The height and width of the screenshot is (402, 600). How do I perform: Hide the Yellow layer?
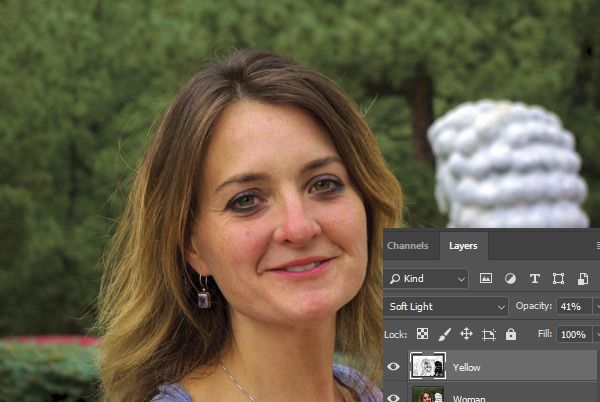click(x=393, y=366)
